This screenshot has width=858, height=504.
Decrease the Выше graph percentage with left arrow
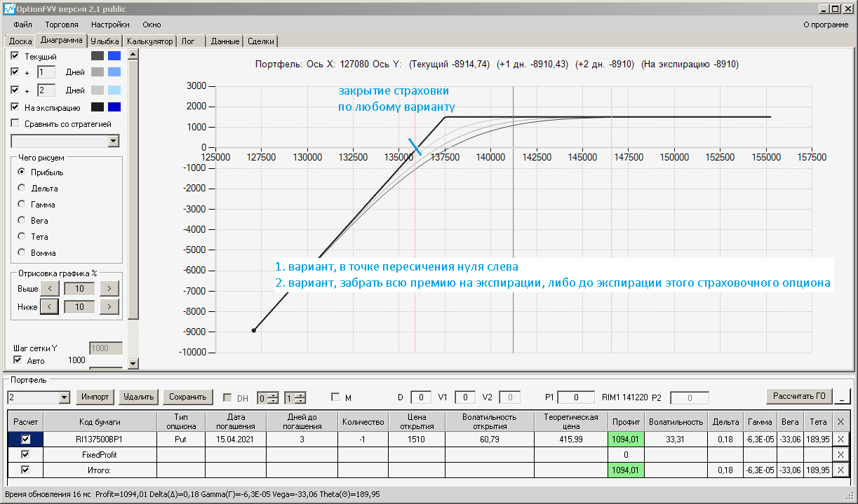[x=50, y=288]
